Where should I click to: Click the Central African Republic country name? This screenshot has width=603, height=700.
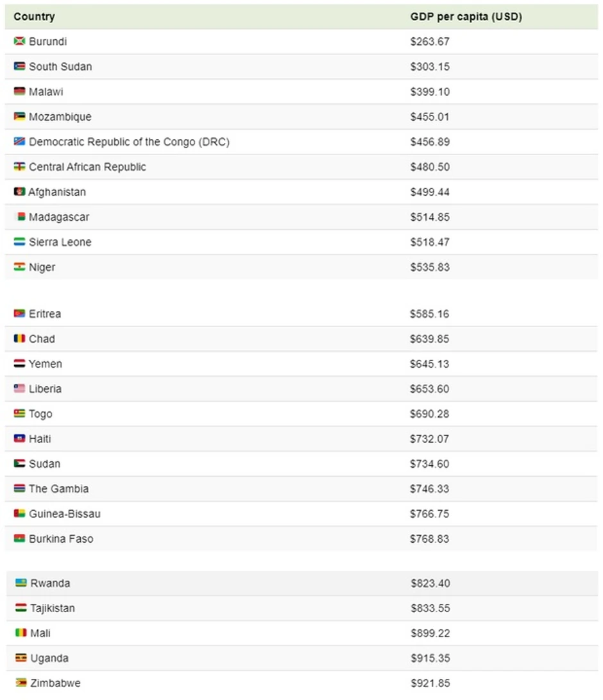click(x=87, y=167)
